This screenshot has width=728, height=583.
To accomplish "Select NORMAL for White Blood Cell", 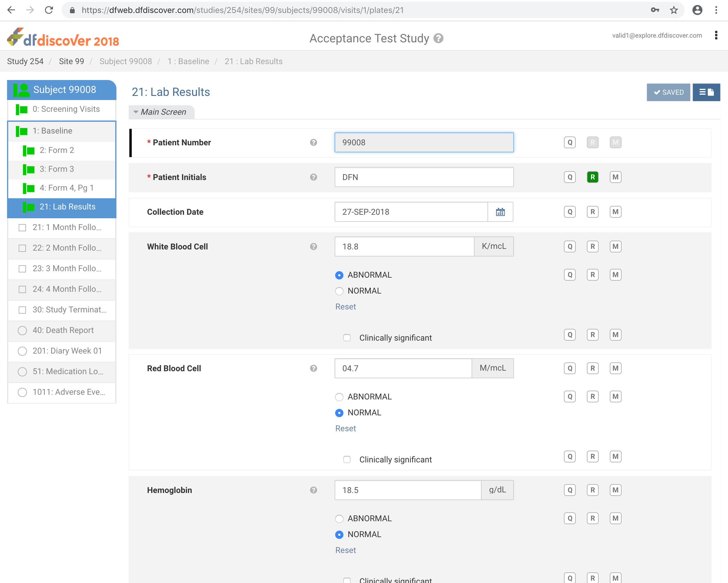I will 339,291.
